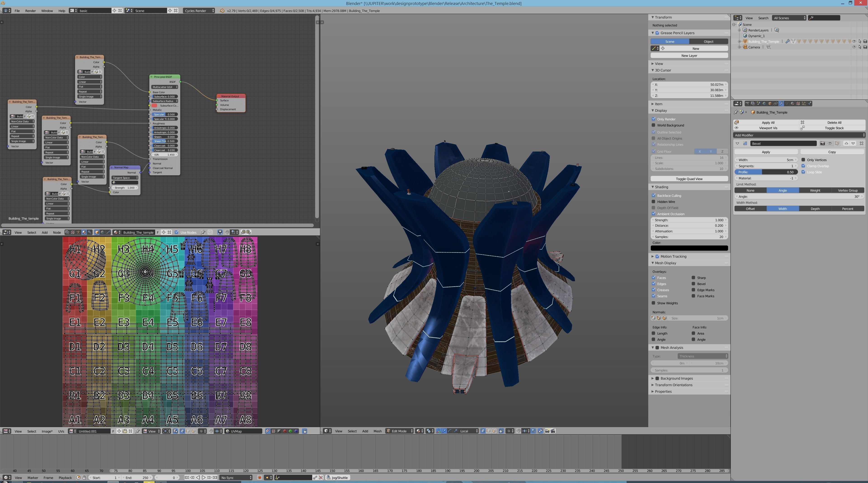Screen dimensions: 868x483
Task: Click the OpenGL render image camera icon
Action: (x=547, y=431)
